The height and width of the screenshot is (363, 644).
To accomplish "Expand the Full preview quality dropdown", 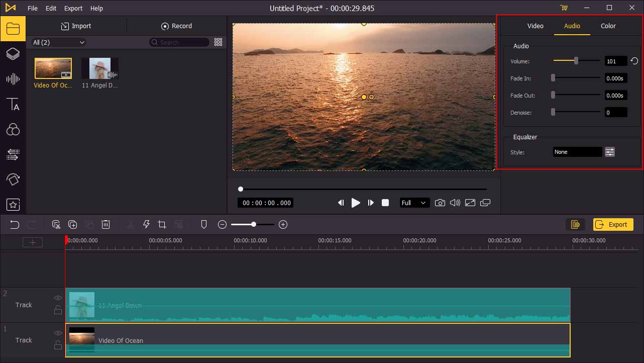I will click(414, 203).
